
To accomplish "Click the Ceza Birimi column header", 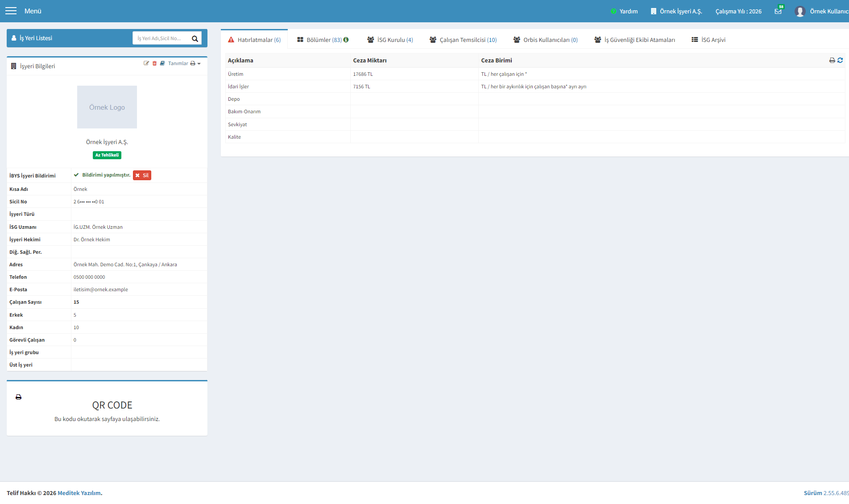I will [497, 60].
